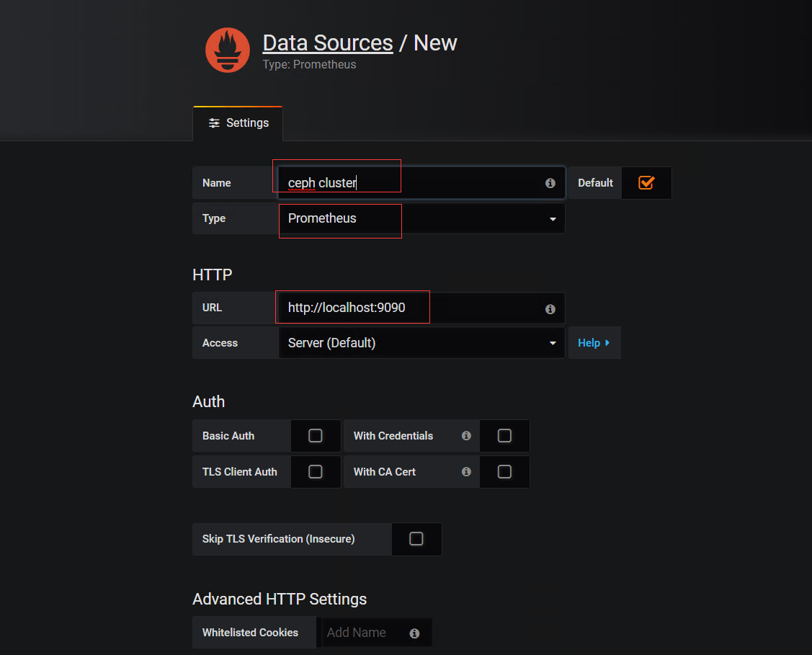Click the HTTP section heading

point(213,275)
